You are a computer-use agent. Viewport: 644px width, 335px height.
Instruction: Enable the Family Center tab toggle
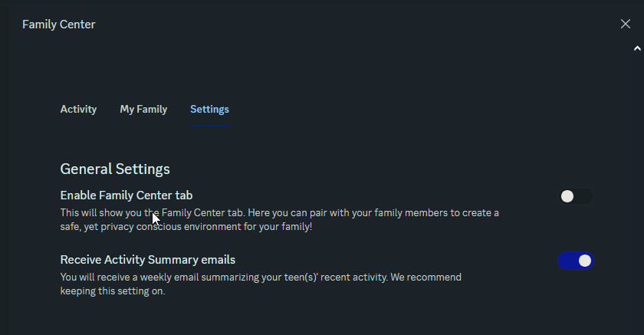pos(575,196)
